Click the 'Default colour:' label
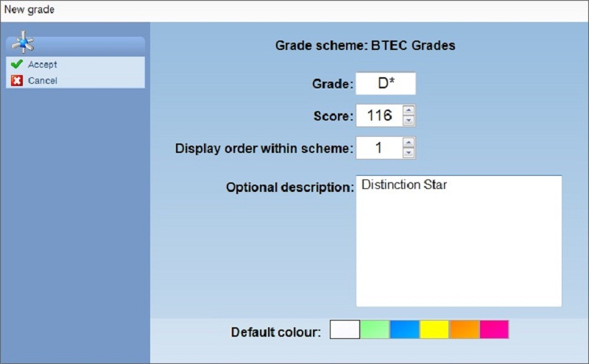The image size is (589, 364). coord(275,332)
